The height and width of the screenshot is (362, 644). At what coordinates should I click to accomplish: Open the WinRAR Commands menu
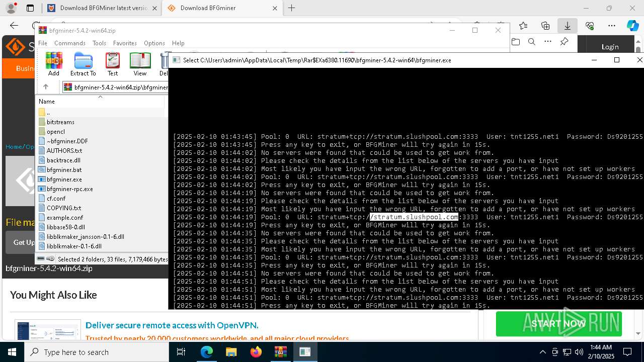tap(70, 43)
